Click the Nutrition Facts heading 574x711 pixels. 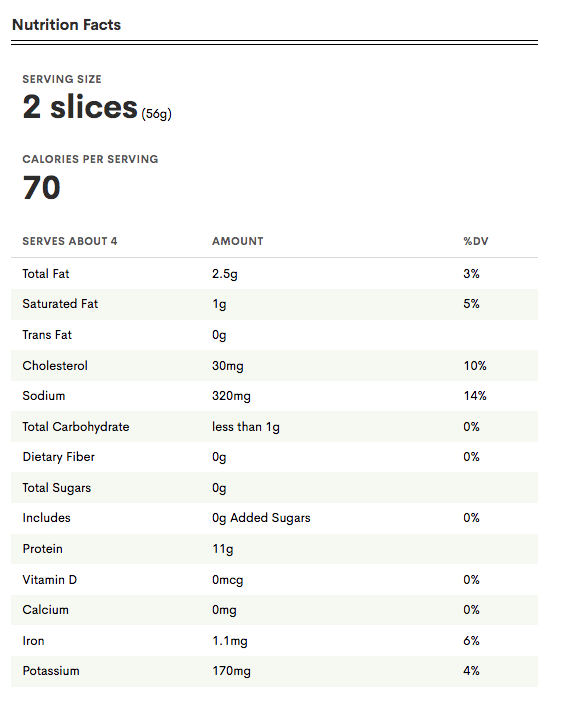(x=66, y=24)
